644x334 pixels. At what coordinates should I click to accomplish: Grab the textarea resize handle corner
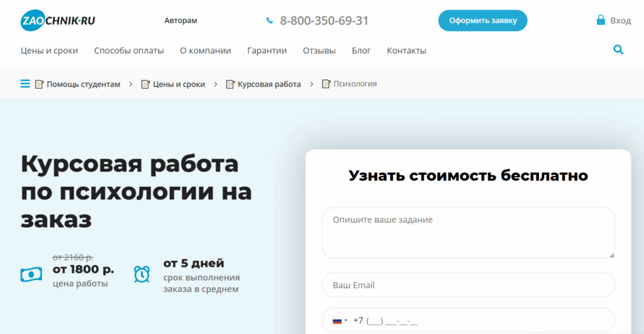coord(611,255)
